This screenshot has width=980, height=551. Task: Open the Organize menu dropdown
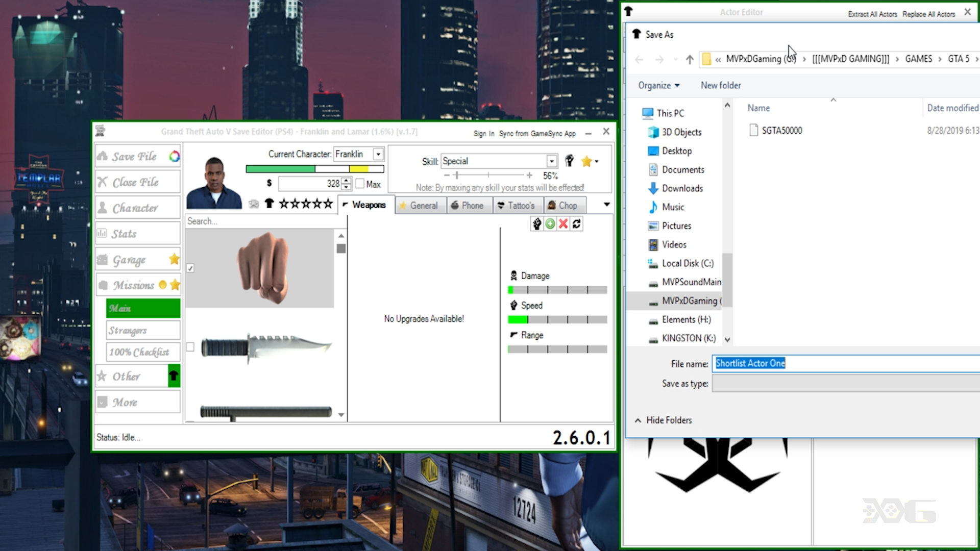tap(658, 85)
